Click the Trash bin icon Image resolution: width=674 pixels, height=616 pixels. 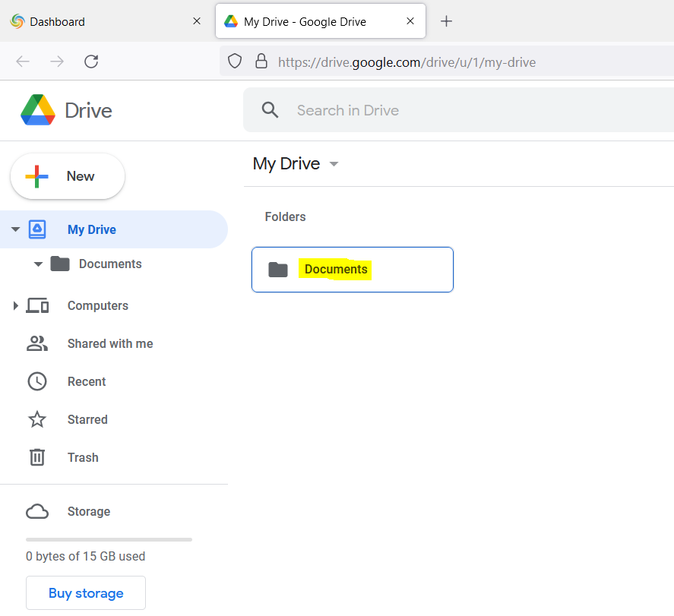point(37,458)
